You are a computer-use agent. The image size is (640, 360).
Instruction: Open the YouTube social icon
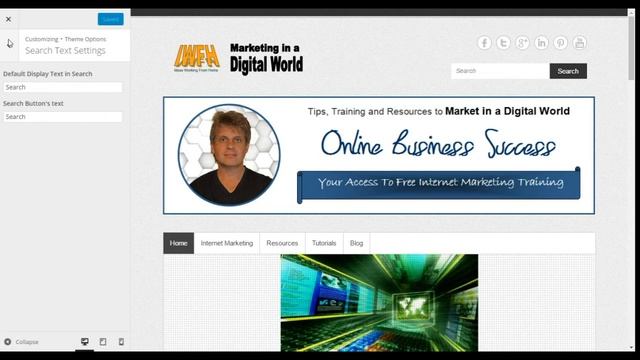[x=580, y=42]
